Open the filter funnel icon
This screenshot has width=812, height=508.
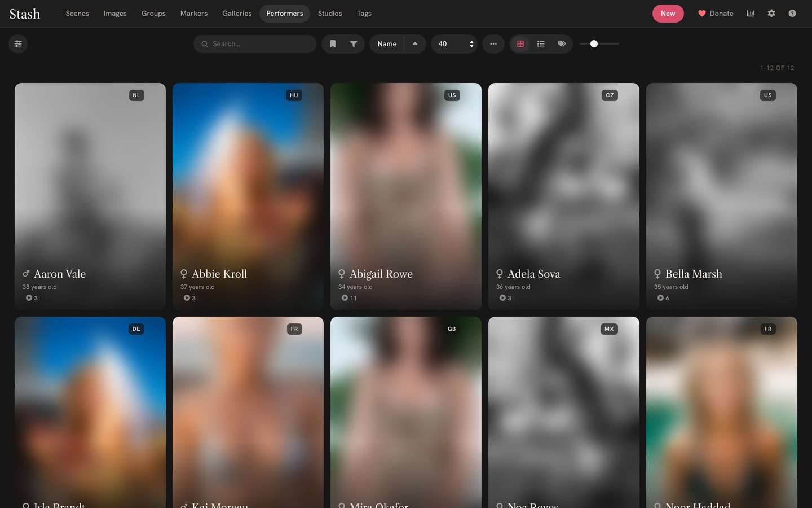354,44
